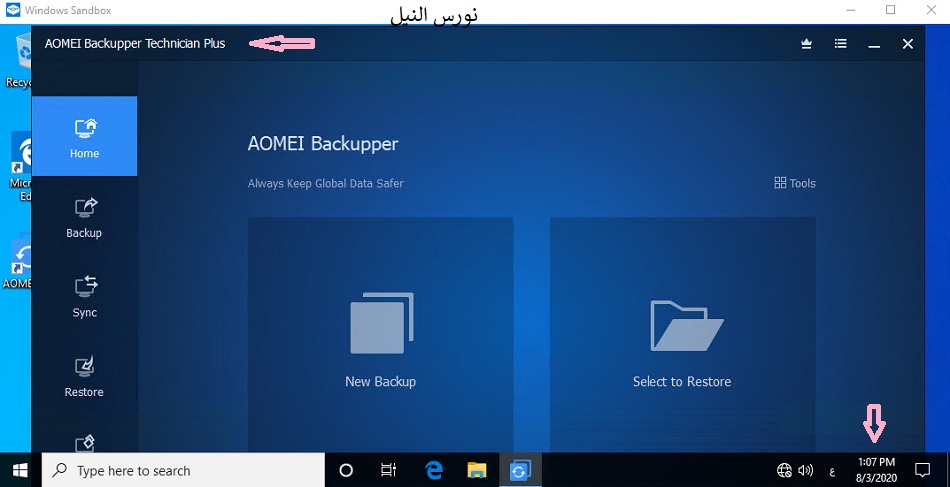Open the volume control in system tray
Image resolution: width=950 pixels, height=487 pixels.
pos(806,470)
